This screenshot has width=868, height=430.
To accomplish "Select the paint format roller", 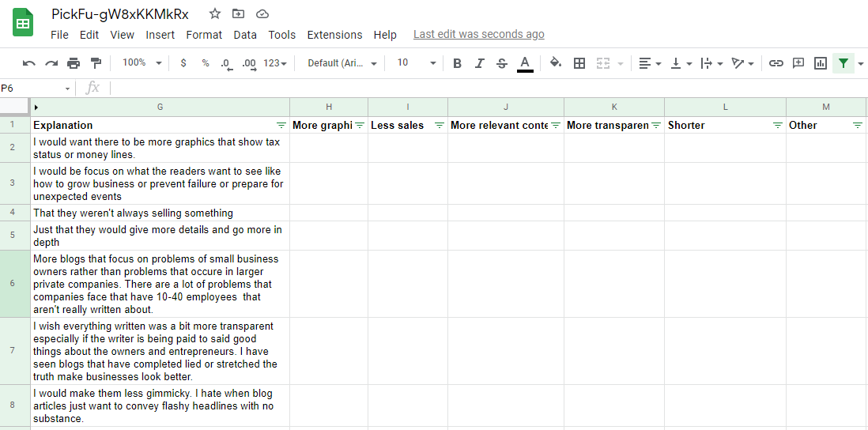I will pyautogui.click(x=96, y=63).
